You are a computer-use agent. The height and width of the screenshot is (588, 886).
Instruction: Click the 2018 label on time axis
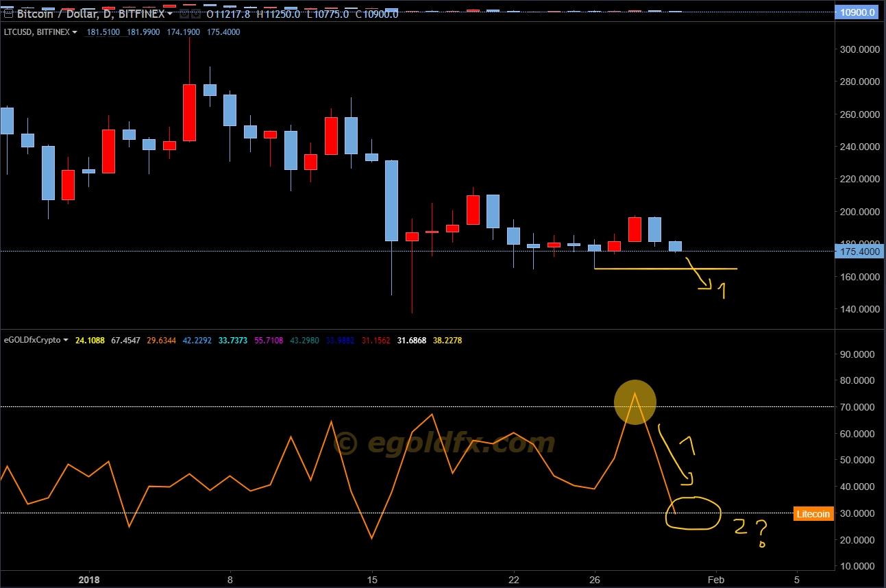(89, 579)
